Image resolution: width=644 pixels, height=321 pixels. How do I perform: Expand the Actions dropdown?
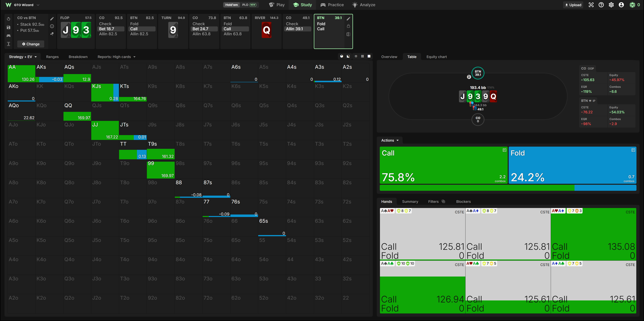390,141
